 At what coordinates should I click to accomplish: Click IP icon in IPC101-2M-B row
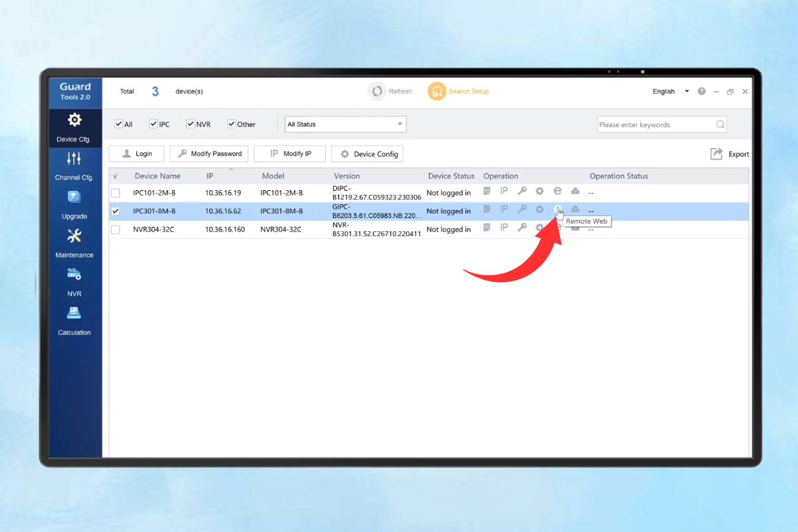tap(504, 192)
